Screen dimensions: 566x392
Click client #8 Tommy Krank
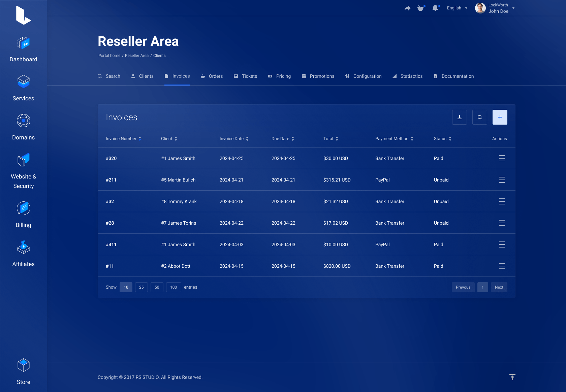coord(179,201)
